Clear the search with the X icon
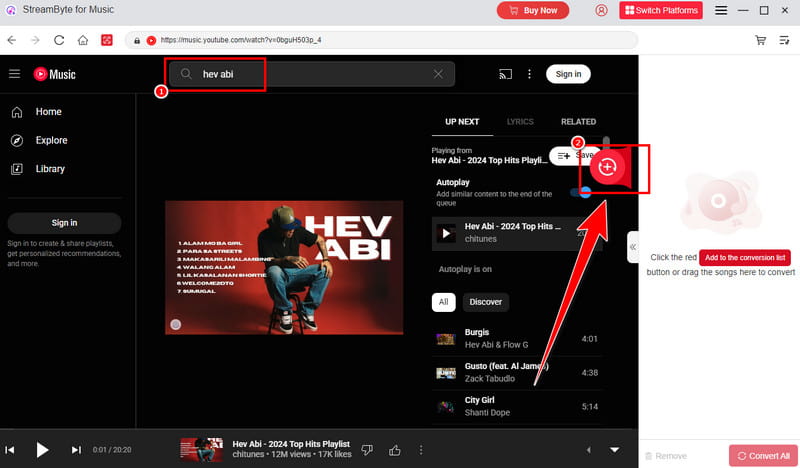Screen dimensions: 800x468 [x=438, y=75]
